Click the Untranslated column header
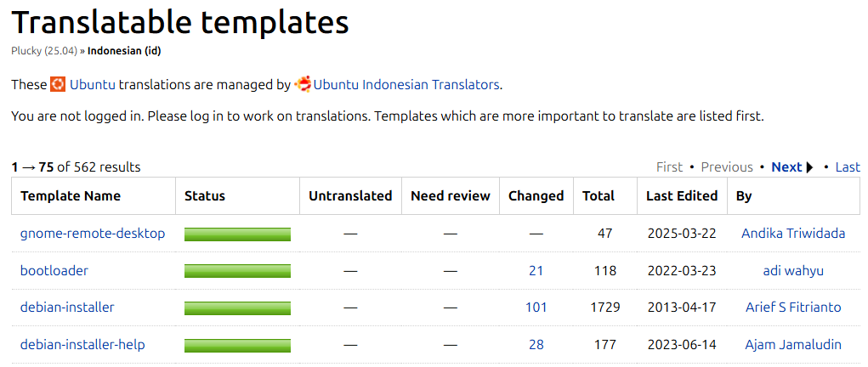 tap(350, 196)
